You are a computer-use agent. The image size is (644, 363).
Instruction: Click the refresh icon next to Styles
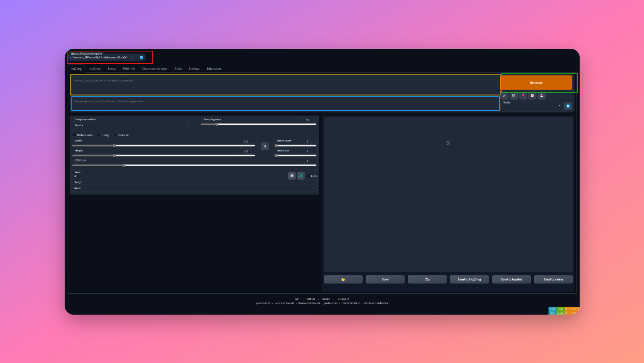568,106
